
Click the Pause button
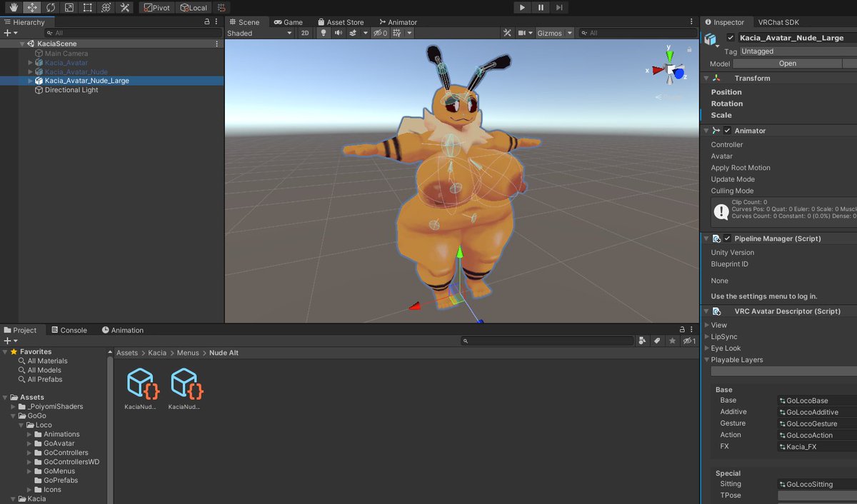tap(541, 7)
